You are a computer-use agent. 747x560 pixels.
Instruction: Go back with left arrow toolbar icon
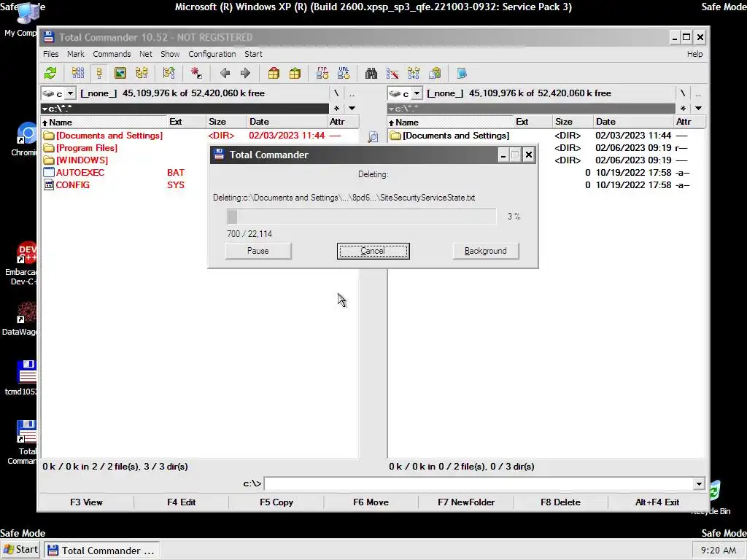225,74
